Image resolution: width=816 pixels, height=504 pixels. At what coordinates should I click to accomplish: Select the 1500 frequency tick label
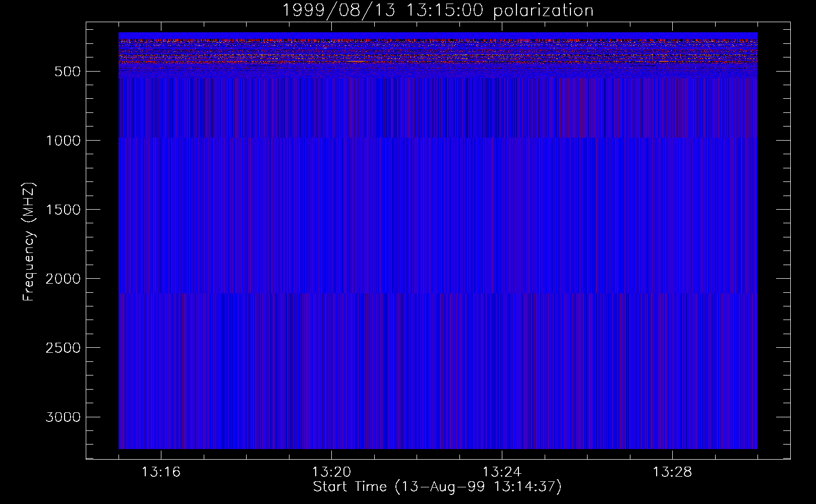click(63, 210)
